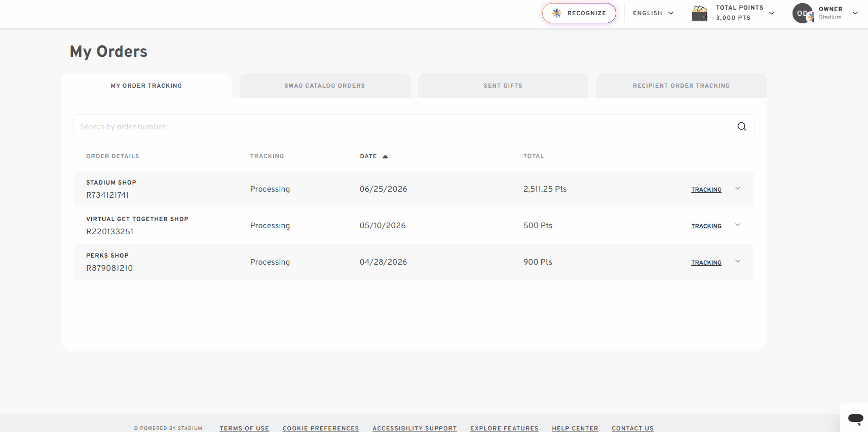The width and height of the screenshot is (868, 432).
Task: Sort by Date using the arrow icon
Action: [x=385, y=157]
